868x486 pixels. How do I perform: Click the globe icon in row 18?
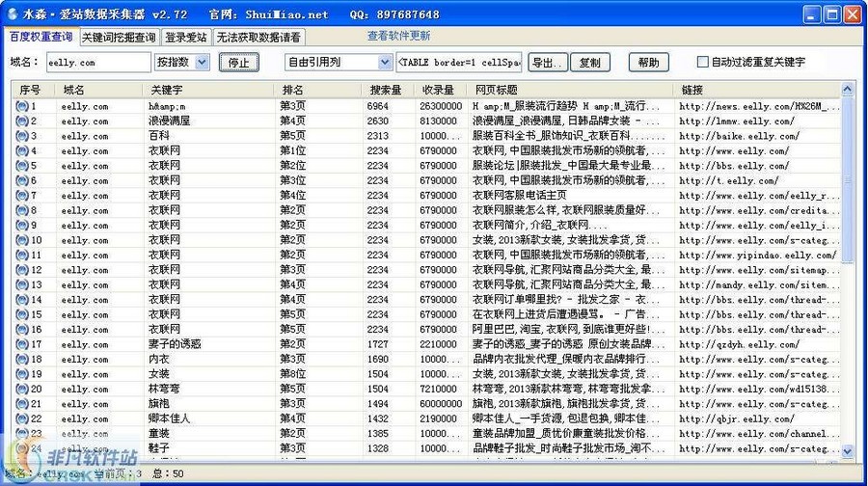click(x=22, y=360)
